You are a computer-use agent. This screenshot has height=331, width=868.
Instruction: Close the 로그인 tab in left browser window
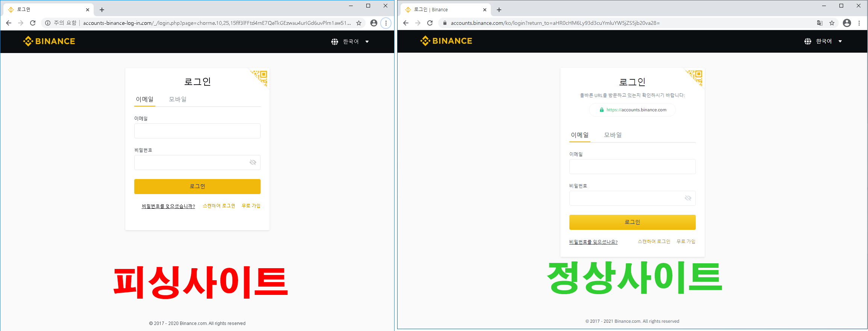click(x=88, y=10)
